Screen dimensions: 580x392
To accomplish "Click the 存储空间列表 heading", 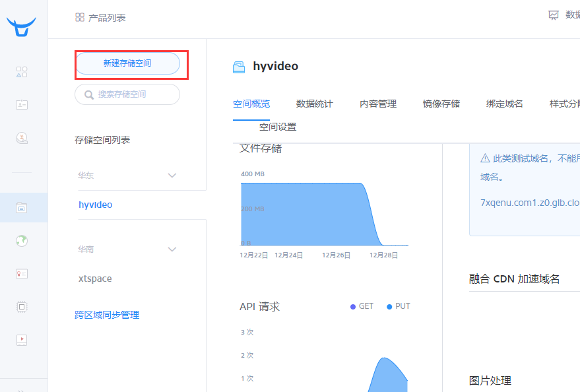I will tap(102, 140).
